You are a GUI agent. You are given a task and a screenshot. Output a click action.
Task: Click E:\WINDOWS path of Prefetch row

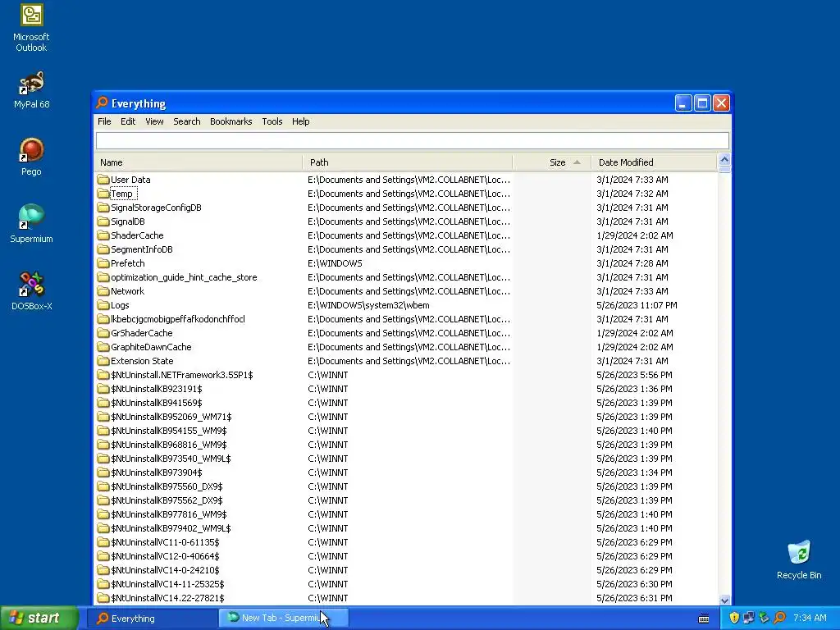coord(335,263)
